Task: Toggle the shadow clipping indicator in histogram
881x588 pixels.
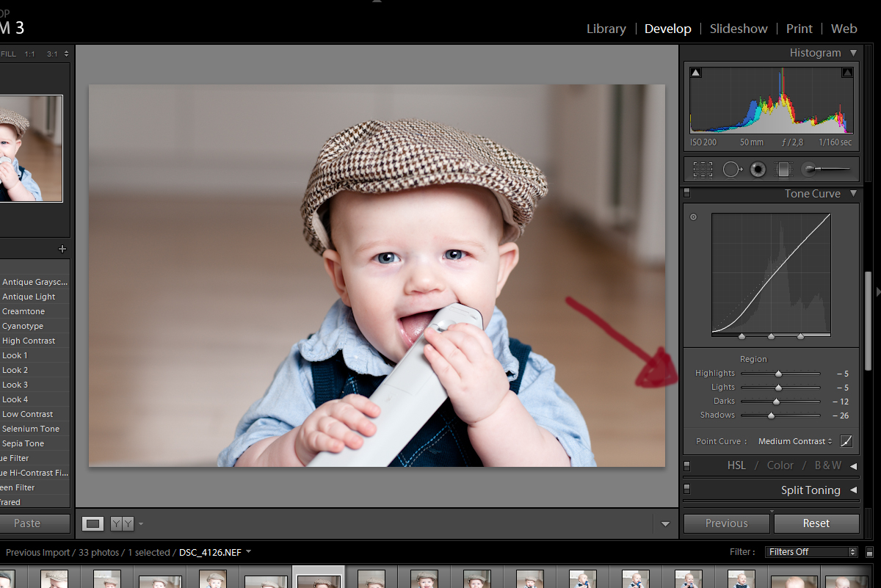Action: pos(696,72)
